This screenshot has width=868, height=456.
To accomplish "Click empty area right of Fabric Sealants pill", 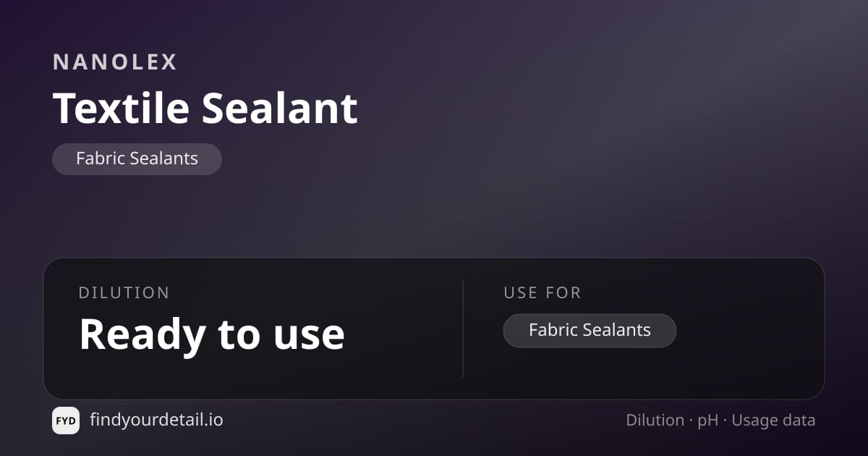I will tap(745, 331).
